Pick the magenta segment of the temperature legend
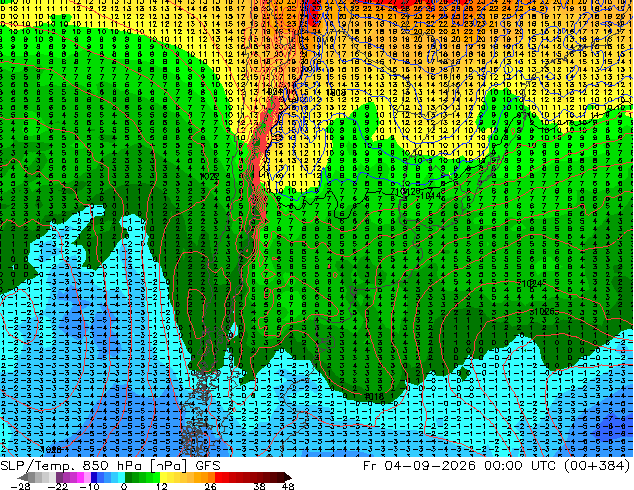The width and height of the screenshot is (634, 490). (80, 477)
